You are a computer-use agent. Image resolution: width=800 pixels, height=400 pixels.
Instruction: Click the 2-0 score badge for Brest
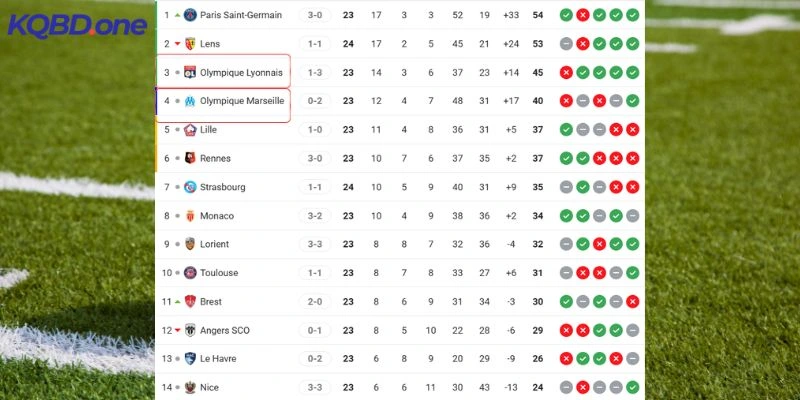coord(315,301)
